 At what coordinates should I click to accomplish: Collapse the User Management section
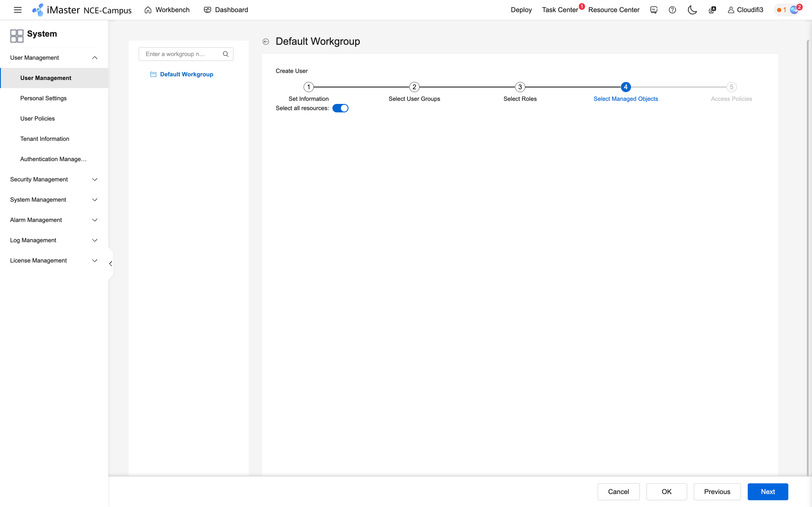point(95,57)
